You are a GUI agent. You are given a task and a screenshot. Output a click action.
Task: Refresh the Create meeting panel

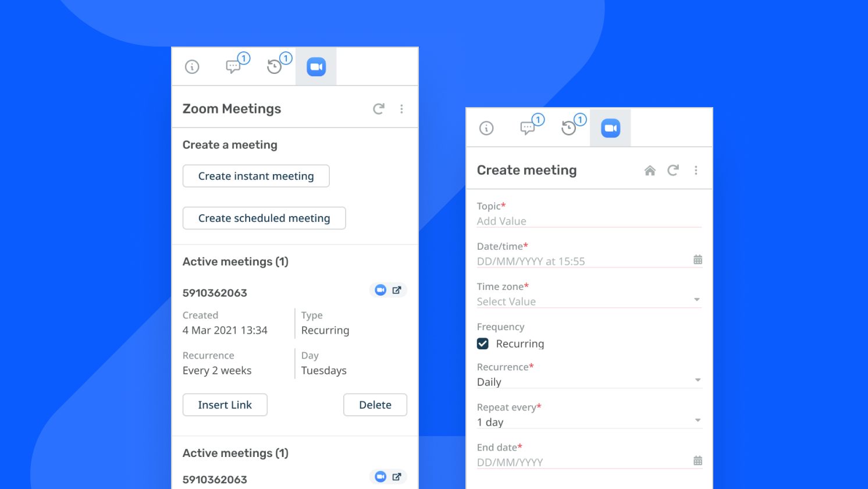tap(673, 170)
